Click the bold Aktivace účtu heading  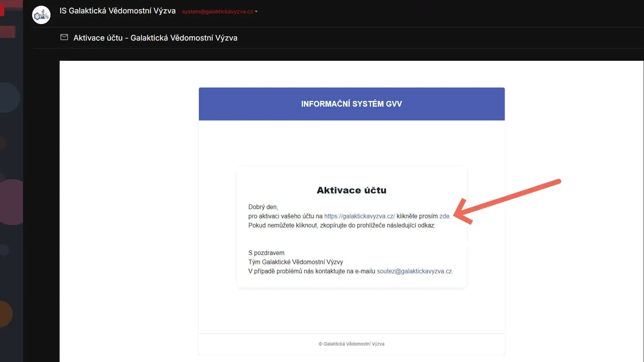(x=351, y=190)
